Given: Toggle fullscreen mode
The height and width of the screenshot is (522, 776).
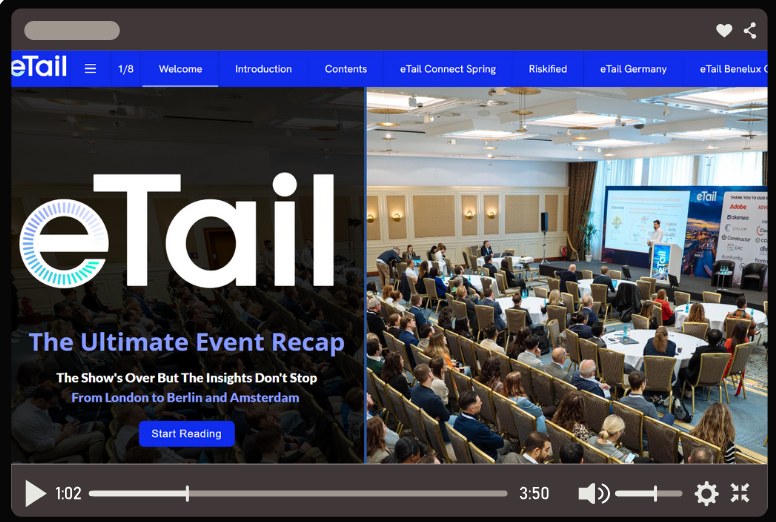Looking at the screenshot, I should pos(740,493).
